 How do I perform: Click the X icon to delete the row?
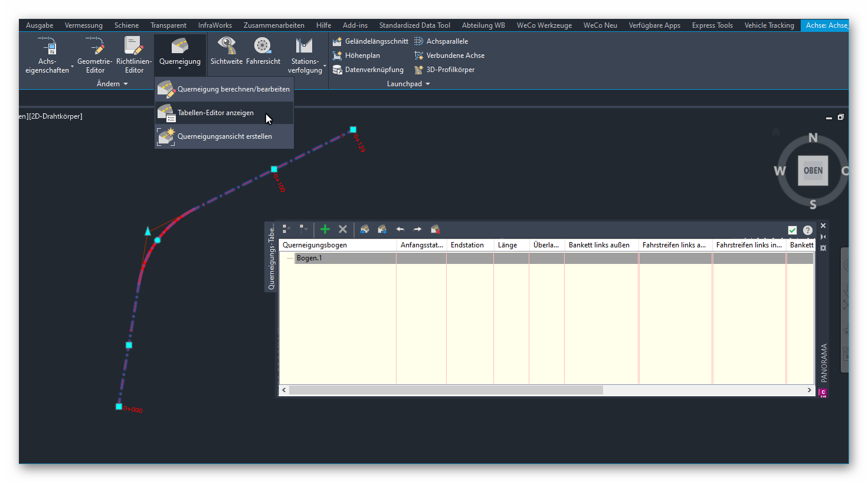coord(342,229)
